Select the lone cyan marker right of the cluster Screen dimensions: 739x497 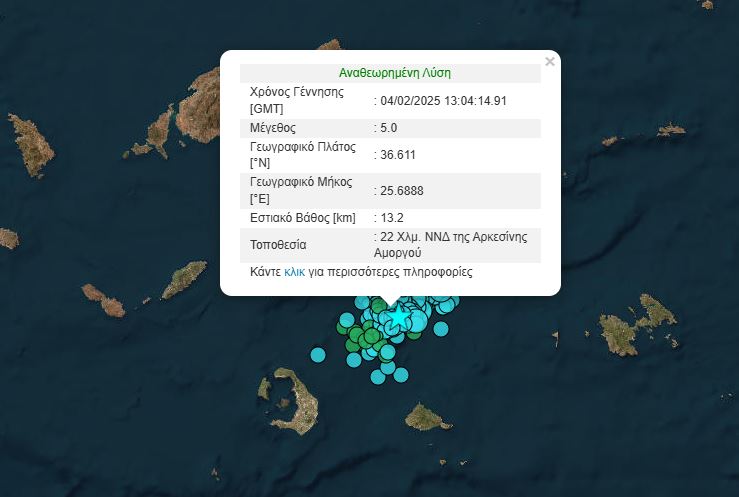pyautogui.click(x=440, y=329)
